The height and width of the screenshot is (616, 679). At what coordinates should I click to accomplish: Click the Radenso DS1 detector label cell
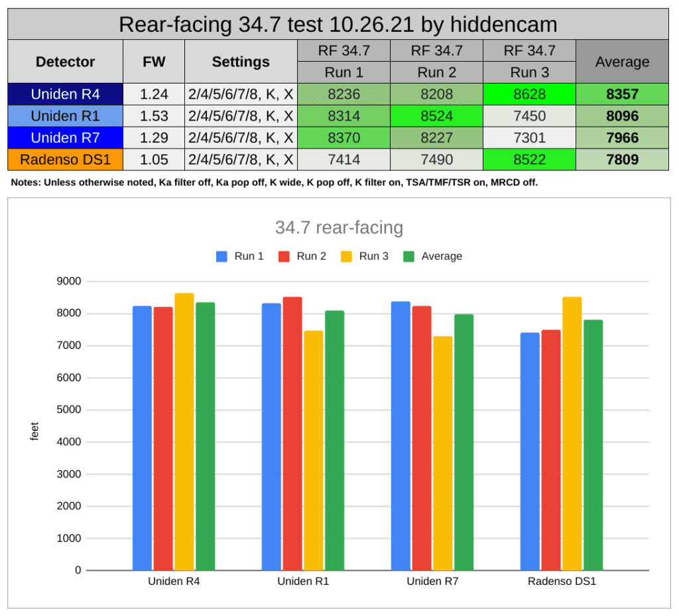point(64,159)
